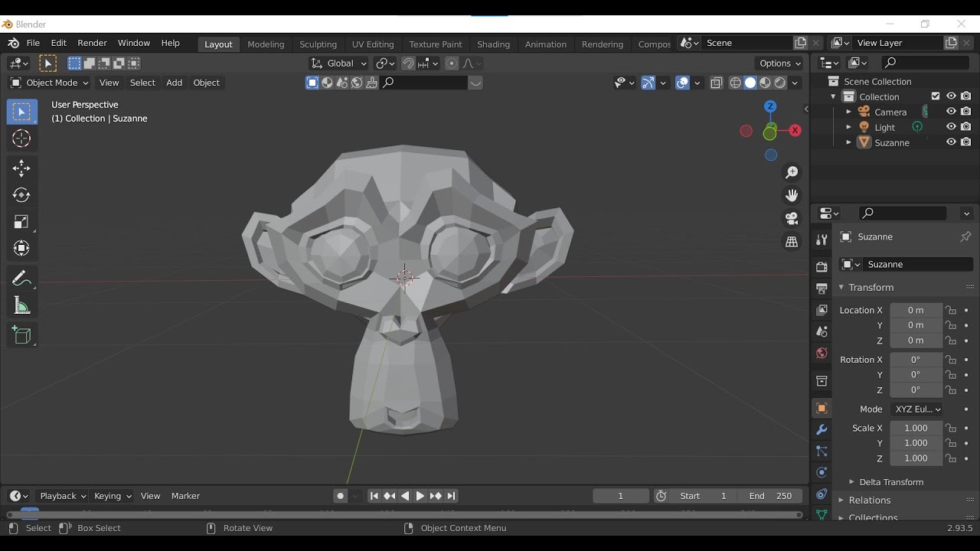Open the Global orientation dropdown
This screenshot has width=980, height=551.
pos(338,64)
